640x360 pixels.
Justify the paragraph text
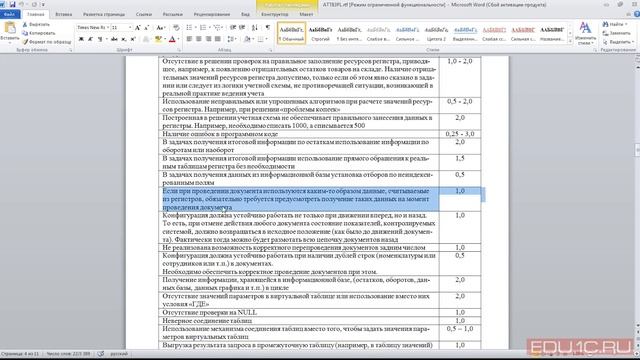click(218, 39)
